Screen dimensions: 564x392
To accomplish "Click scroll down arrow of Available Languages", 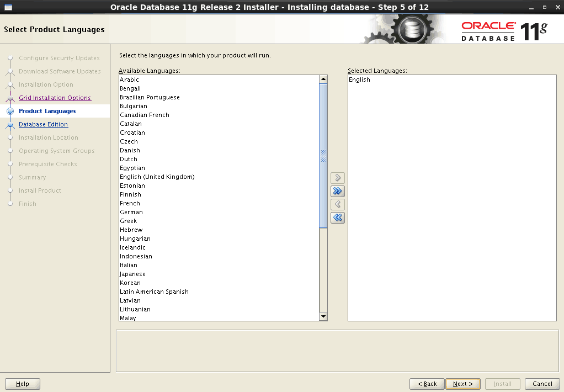I will (x=323, y=316).
